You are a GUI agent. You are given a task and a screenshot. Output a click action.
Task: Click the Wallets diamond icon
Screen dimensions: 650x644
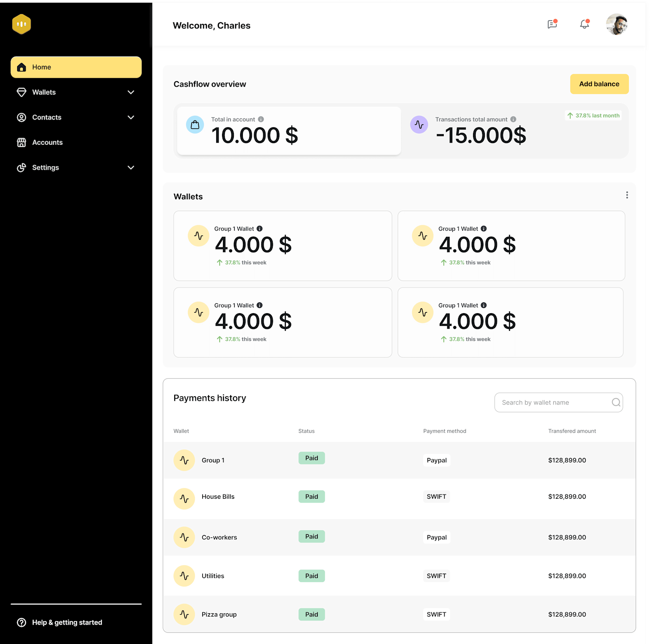[x=21, y=92]
